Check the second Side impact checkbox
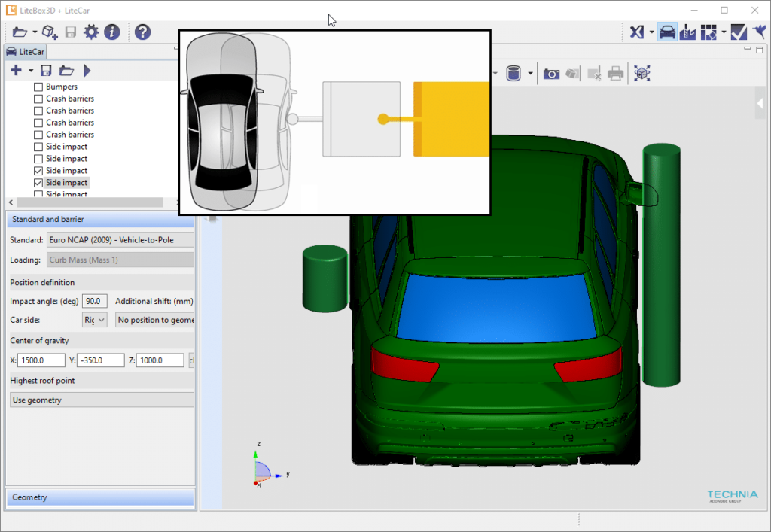This screenshot has width=771, height=532. pos(38,159)
